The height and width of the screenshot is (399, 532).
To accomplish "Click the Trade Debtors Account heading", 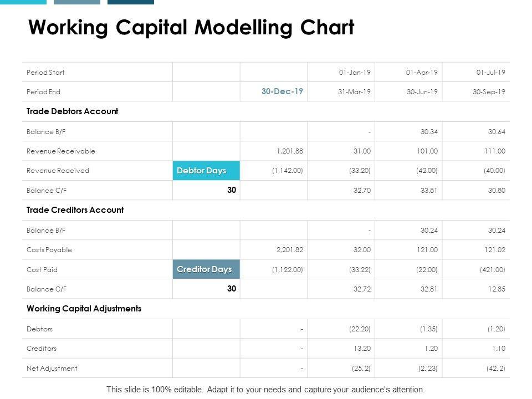I will pyautogui.click(x=73, y=111).
